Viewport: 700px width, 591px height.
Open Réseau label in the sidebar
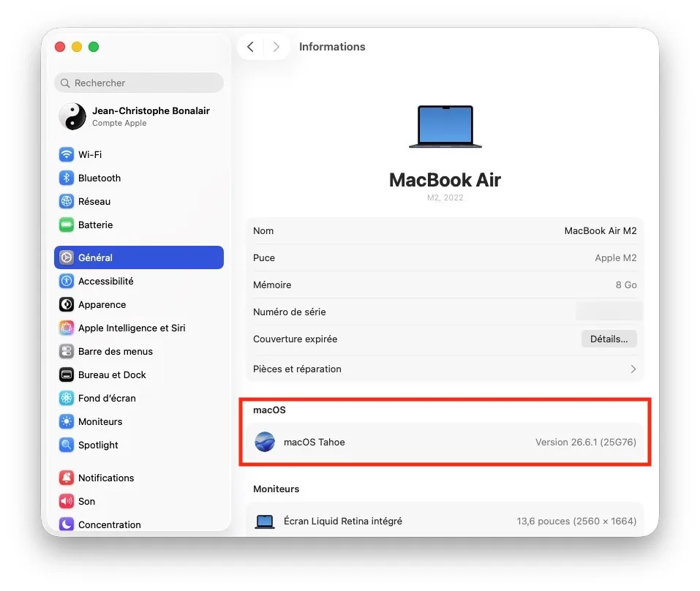pos(94,201)
